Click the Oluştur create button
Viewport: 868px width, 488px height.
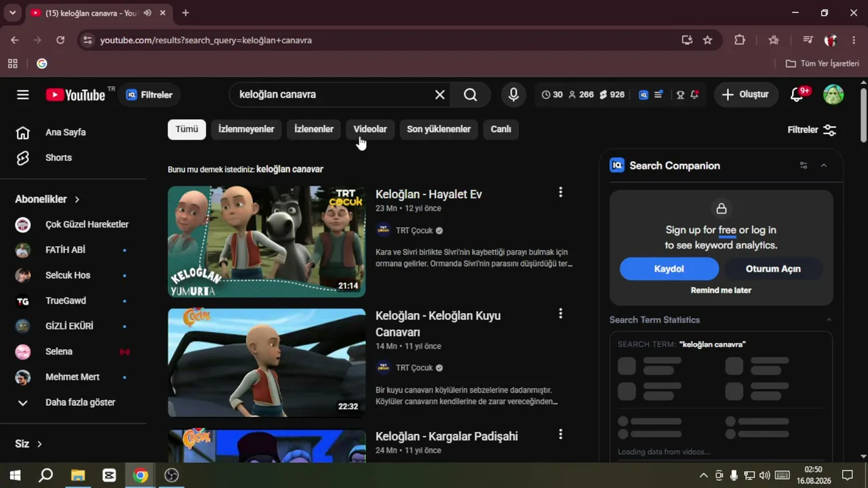746,95
